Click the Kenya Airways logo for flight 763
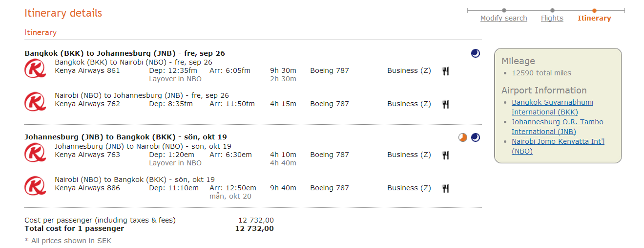Image resolution: width=644 pixels, height=248 pixels. pyautogui.click(x=35, y=153)
